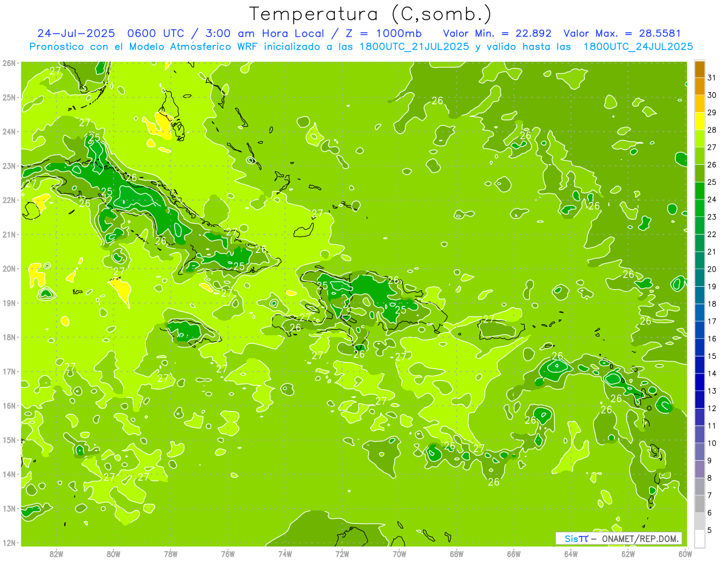
Task: Click the 5 label on color scale
Action: 710,530
